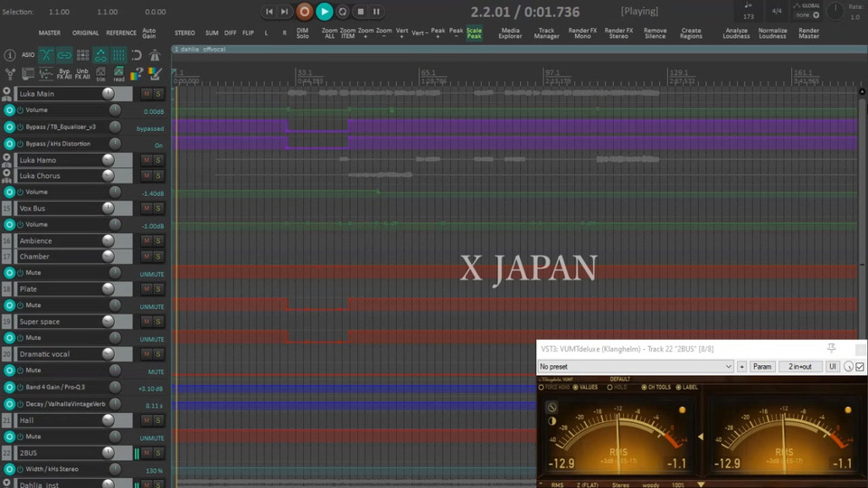The height and width of the screenshot is (488, 868).
Task: Click RMS mode selector at VUMT bottom
Action: 557,485
